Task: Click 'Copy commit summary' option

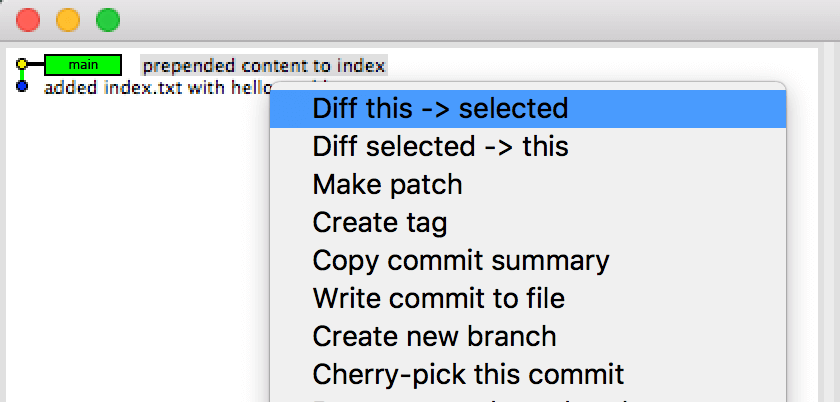Action: (x=461, y=260)
